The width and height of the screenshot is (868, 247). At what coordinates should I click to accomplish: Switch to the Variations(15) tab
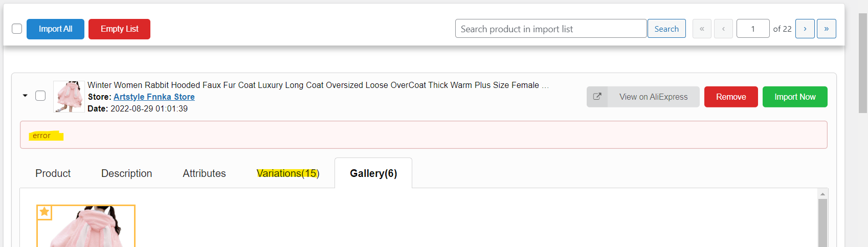click(288, 173)
